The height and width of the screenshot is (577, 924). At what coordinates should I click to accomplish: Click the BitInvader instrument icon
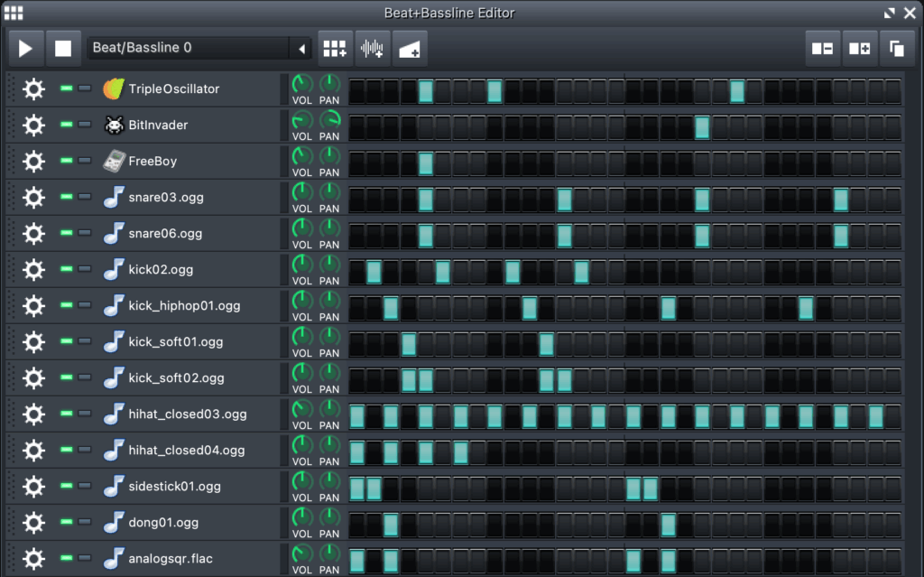[x=114, y=125]
